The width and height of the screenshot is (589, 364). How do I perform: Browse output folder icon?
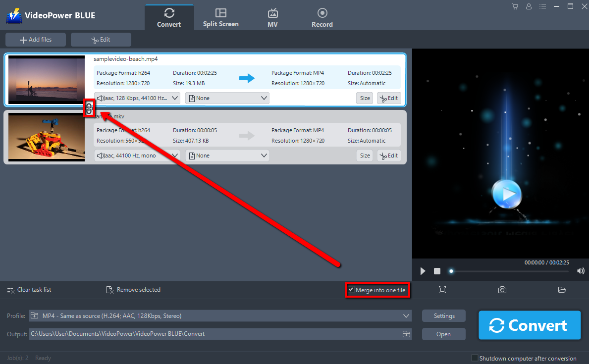406,334
